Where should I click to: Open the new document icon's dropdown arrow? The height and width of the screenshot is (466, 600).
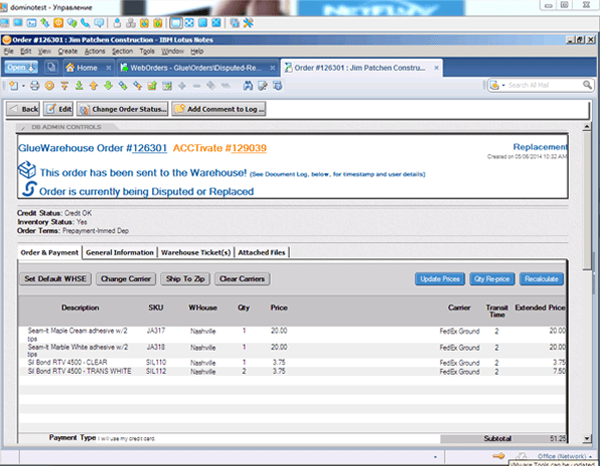point(23,86)
